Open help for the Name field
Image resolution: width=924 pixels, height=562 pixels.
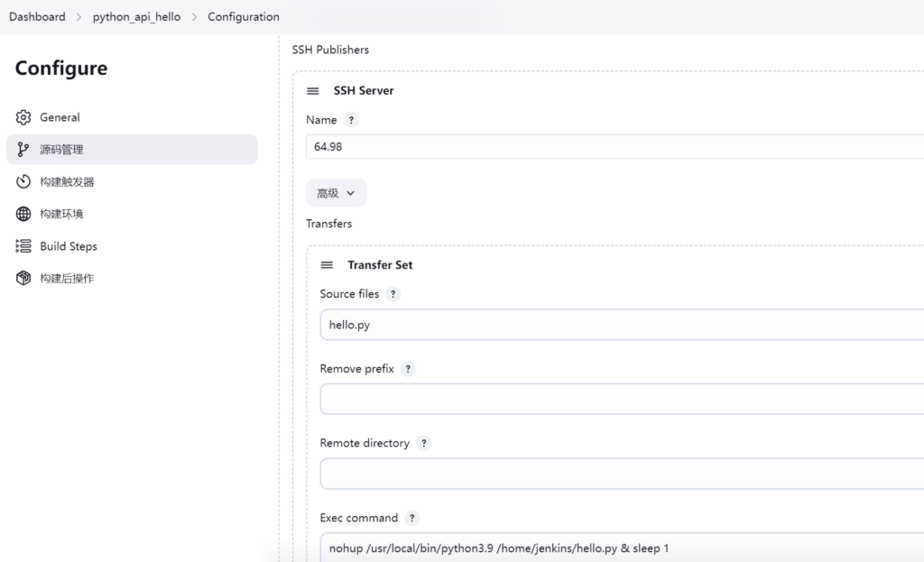tap(351, 120)
